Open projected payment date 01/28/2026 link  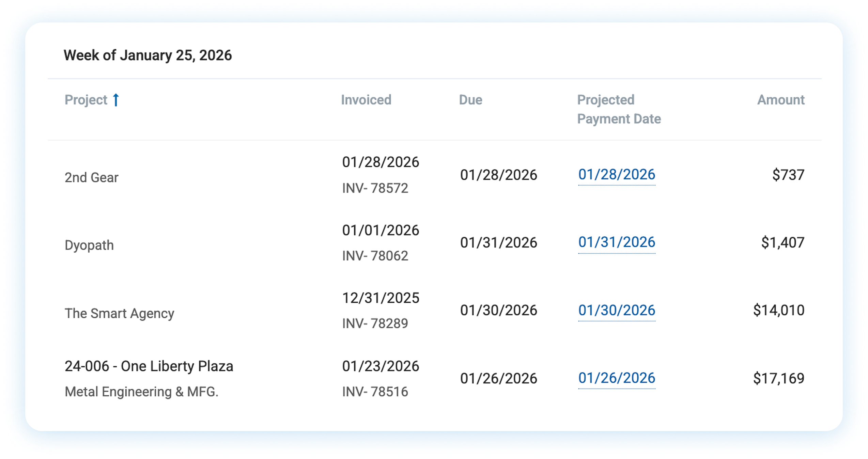point(617,175)
